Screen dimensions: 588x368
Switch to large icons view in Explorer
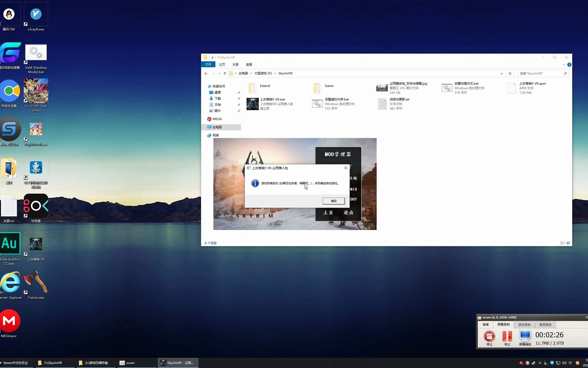click(x=568, y=243)
